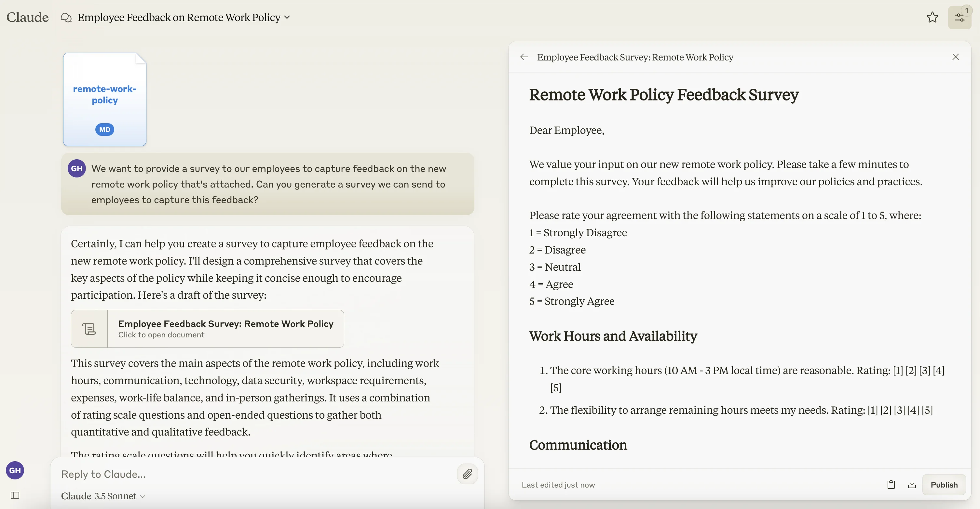Click the chat bubble icon beside title
The height and width of the screenshot is (509, 980).
[x=66, y=18]
